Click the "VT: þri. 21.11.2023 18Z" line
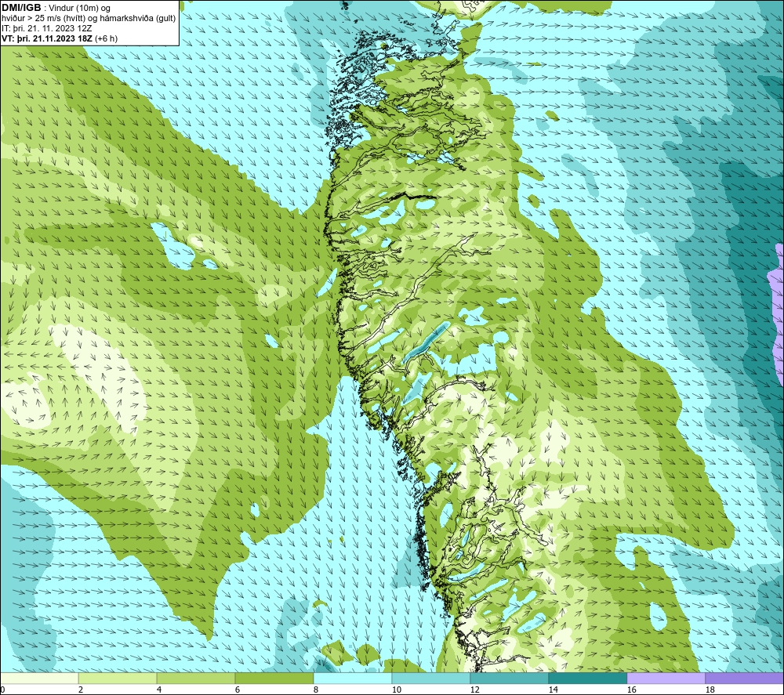The width and height of the screenshot is (784, 695). pos(47,38)
